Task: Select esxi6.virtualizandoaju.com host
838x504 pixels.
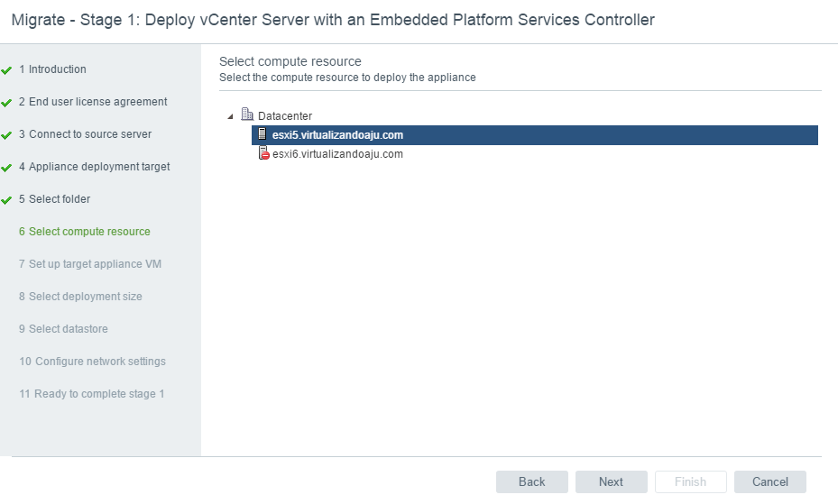Action: tap(337, 154)
